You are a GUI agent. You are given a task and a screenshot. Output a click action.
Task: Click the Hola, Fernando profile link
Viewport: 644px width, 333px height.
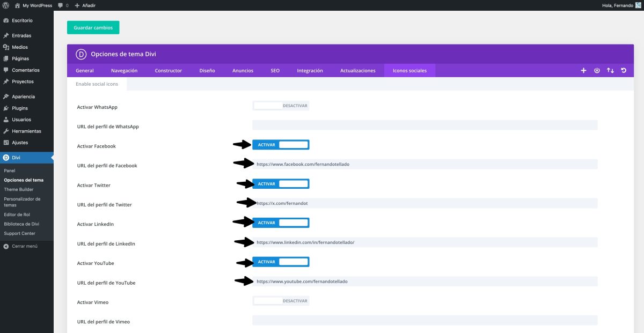619,5
